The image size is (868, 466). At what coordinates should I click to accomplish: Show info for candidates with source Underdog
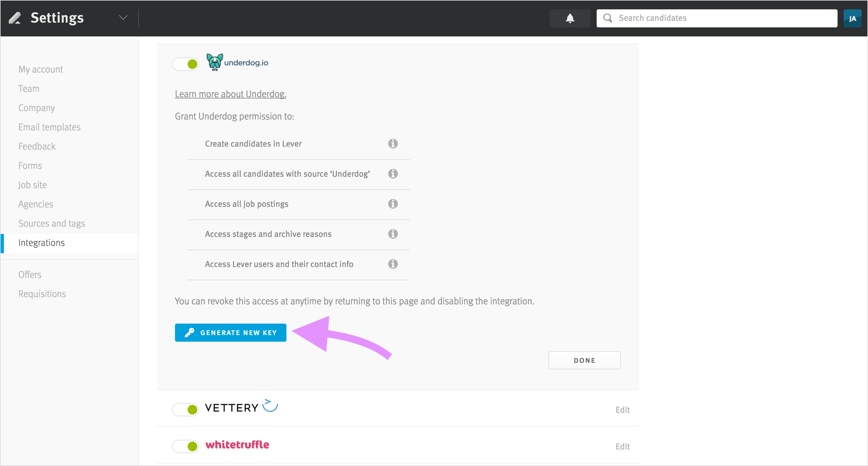pos(393,174)
